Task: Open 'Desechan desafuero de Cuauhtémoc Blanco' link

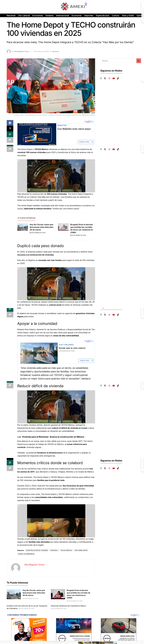Action: [x=68, y=606]
